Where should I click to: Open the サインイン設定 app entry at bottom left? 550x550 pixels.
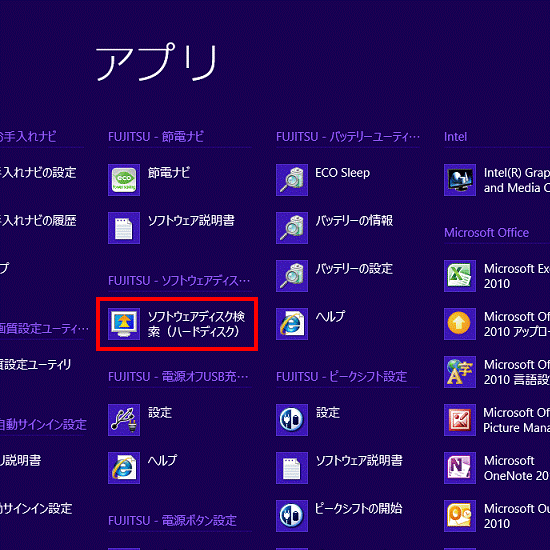(x=36, y=509)
